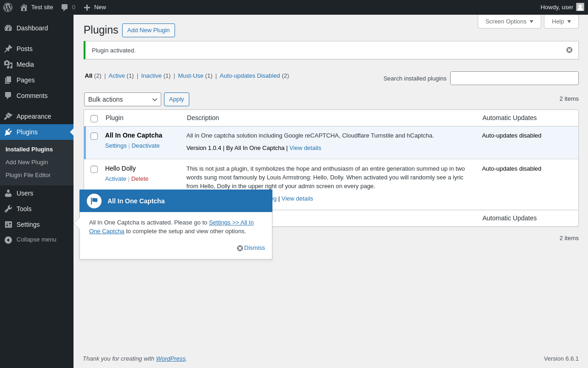The height and width of the screenshot is (368, 588).
Task: Open the comments bubble icon in admin bar
Action: [65, 7]
